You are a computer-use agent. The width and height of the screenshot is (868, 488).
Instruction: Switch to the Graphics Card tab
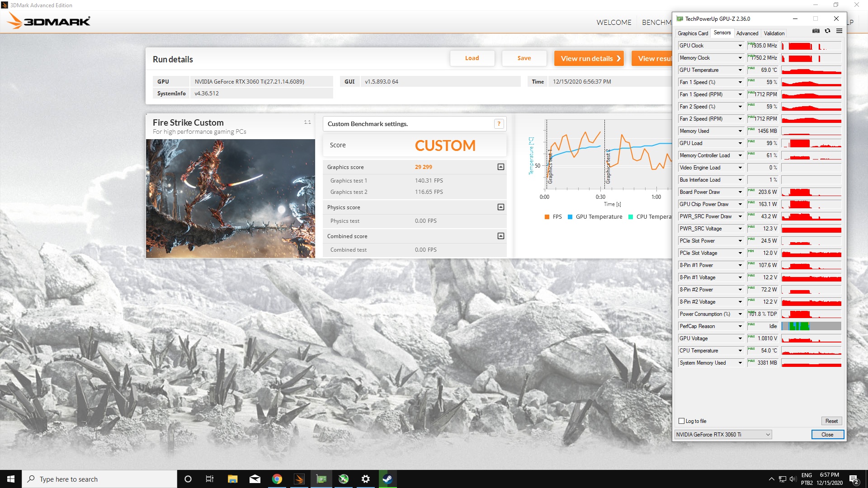click(693, 33)
